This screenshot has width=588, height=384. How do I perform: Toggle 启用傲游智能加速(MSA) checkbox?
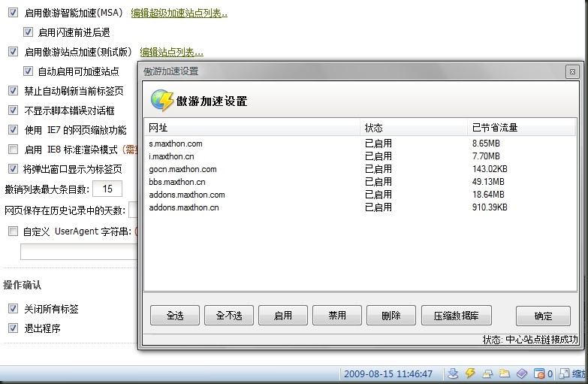[13, 12]
